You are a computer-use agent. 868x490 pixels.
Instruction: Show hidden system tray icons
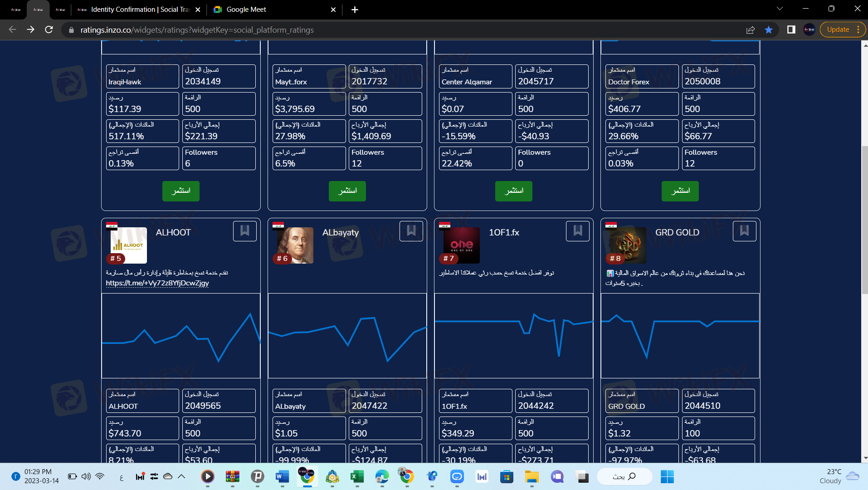click(x=181, y=476)
